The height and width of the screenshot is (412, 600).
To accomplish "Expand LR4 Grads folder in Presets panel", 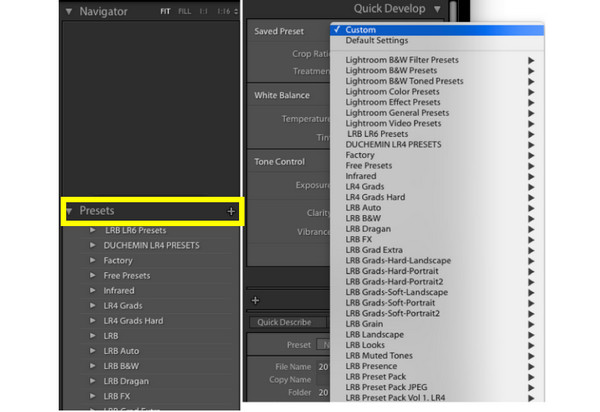I will tap(93, 306).
